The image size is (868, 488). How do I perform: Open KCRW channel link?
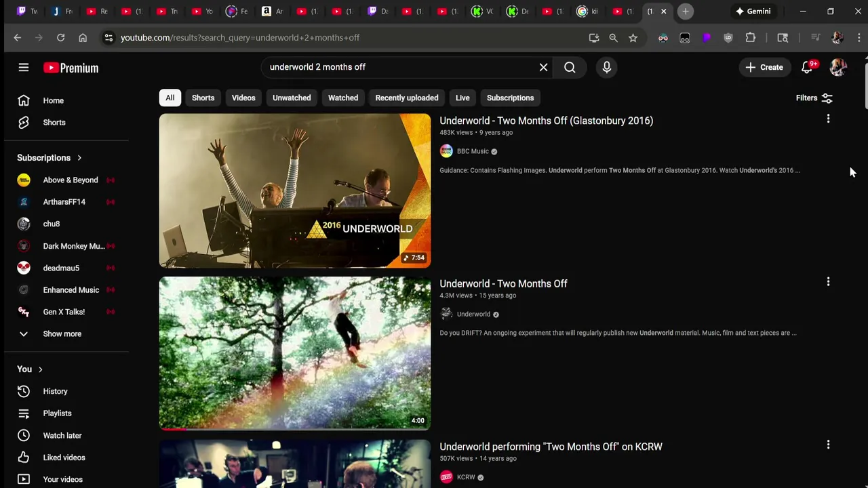point(466,477)
